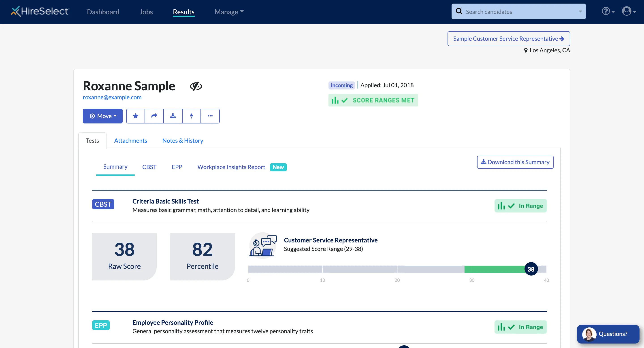644x348 pixels.
Task: Open the more options ellipsis menu
Action: (210, 116)
